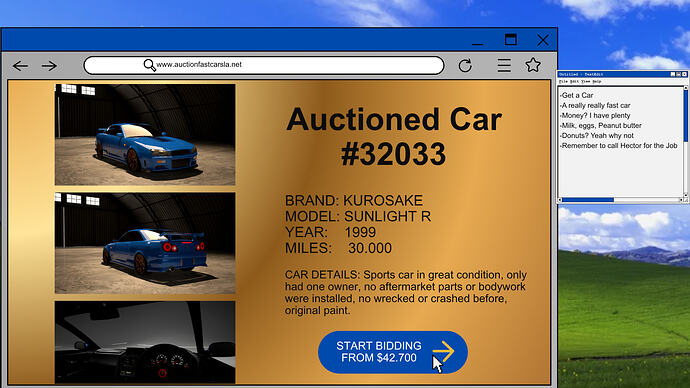Viewport: 690px width, 388px height.
Task: Click the text editor horizontal scrollbar thumb
Action: click(x=588, y=200)
